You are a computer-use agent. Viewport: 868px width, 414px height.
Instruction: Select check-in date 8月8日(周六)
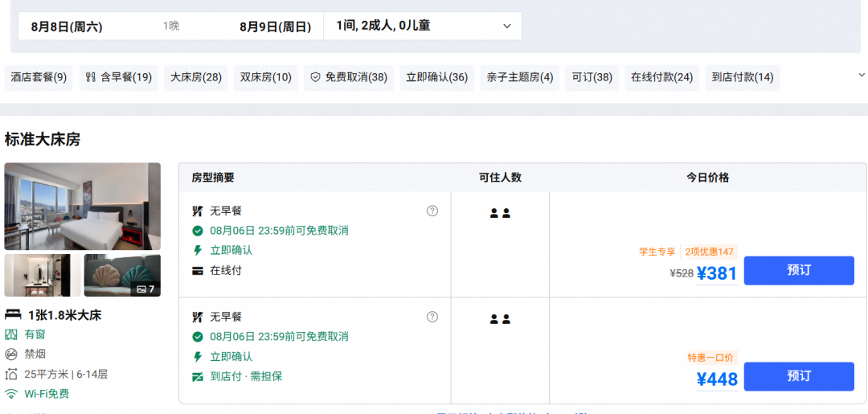click(67, 27)
